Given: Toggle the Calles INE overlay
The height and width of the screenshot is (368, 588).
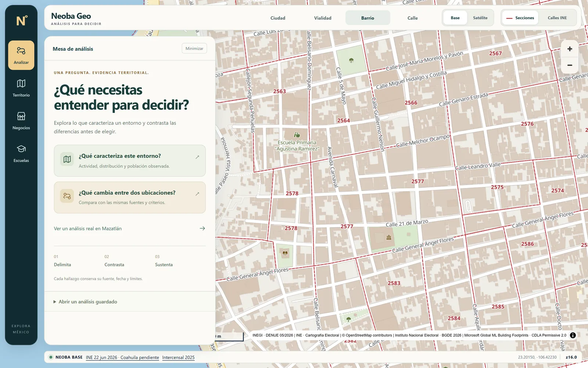Looking at the screenshot, I should pyautogui.click(x=557, y=18).
